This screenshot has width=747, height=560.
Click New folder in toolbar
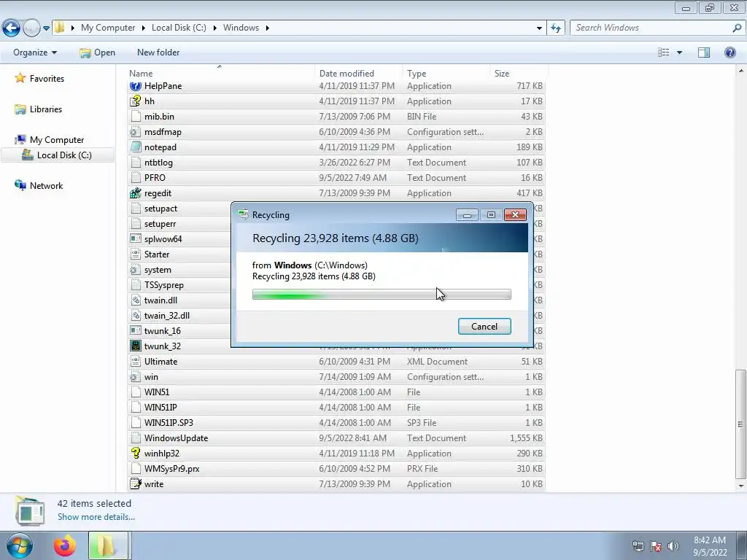pyautogui.click(x=158, y=52)
